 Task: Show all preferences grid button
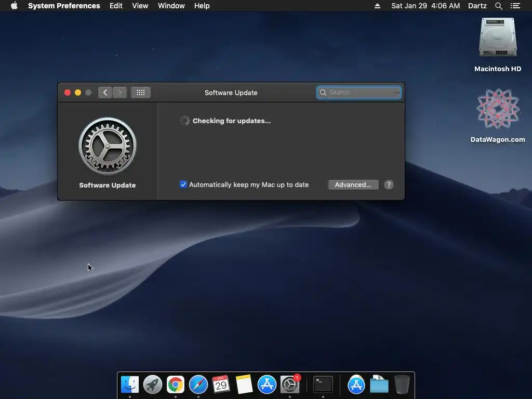point(140,92)
